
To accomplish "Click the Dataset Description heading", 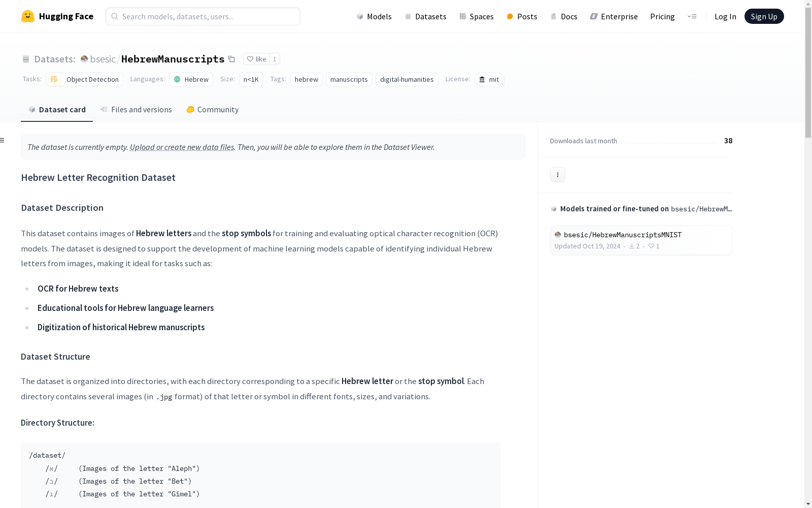I will pos(62,208).
